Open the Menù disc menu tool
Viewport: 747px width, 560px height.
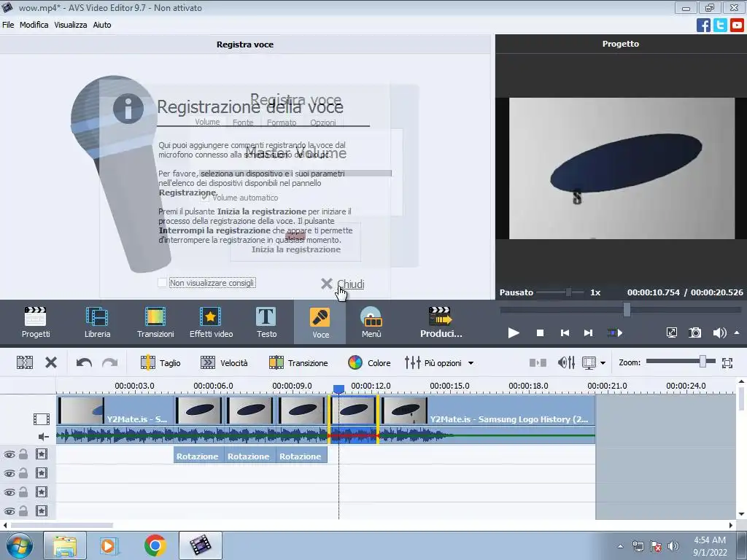pos(371,322)
